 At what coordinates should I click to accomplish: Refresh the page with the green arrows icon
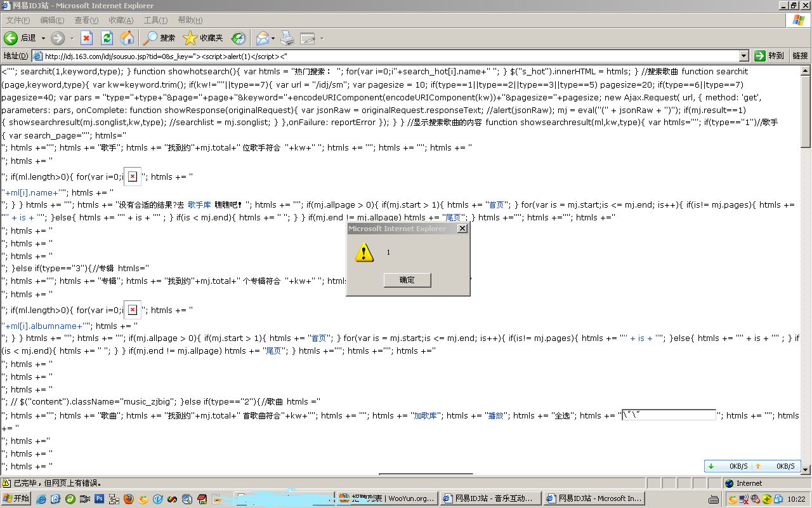tap(107, 38)
